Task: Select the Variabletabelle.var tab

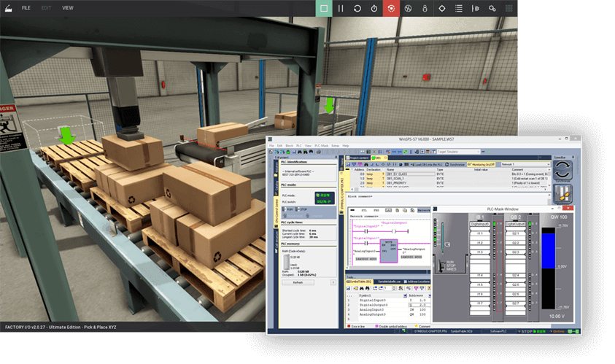Action: [x=387, y=282]
